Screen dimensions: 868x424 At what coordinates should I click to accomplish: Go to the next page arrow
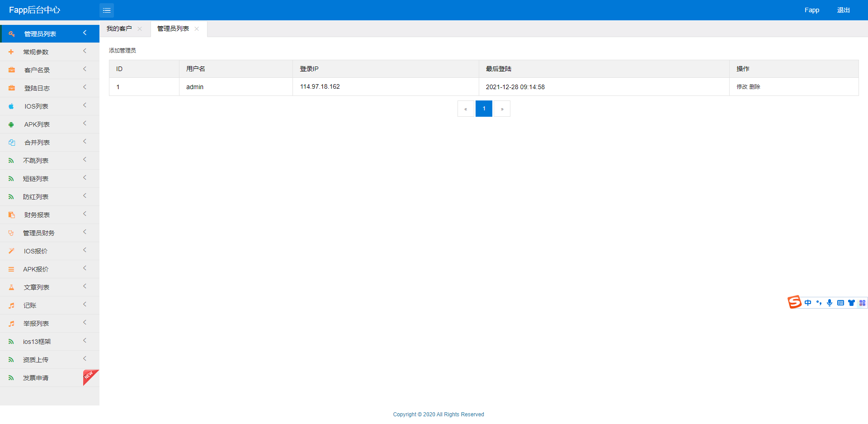coord(502,109)
